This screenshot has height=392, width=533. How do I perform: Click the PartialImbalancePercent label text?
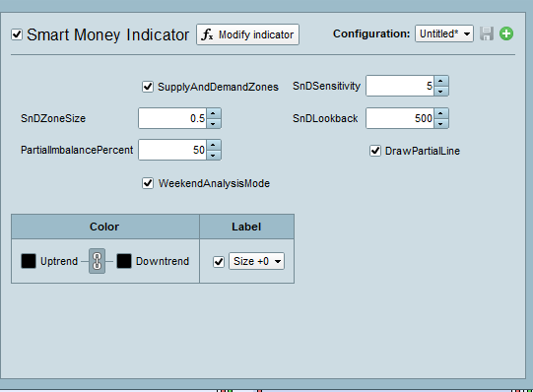77,150
